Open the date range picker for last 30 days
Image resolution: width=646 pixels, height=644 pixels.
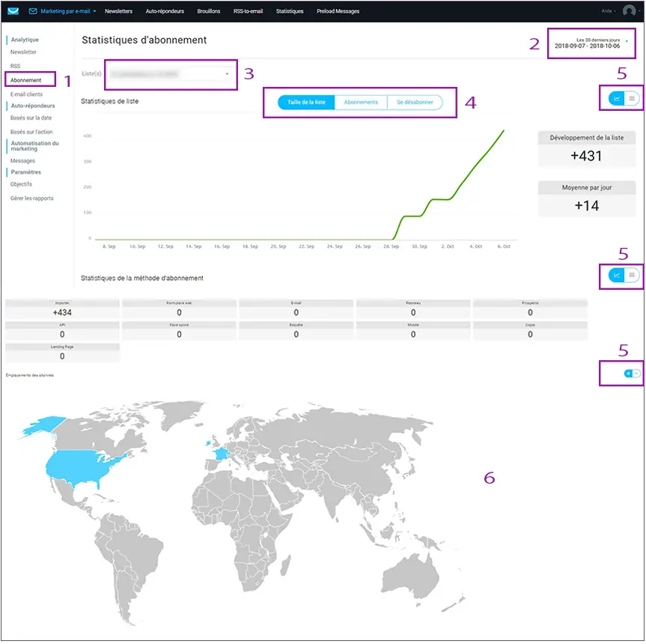point(591,43)
